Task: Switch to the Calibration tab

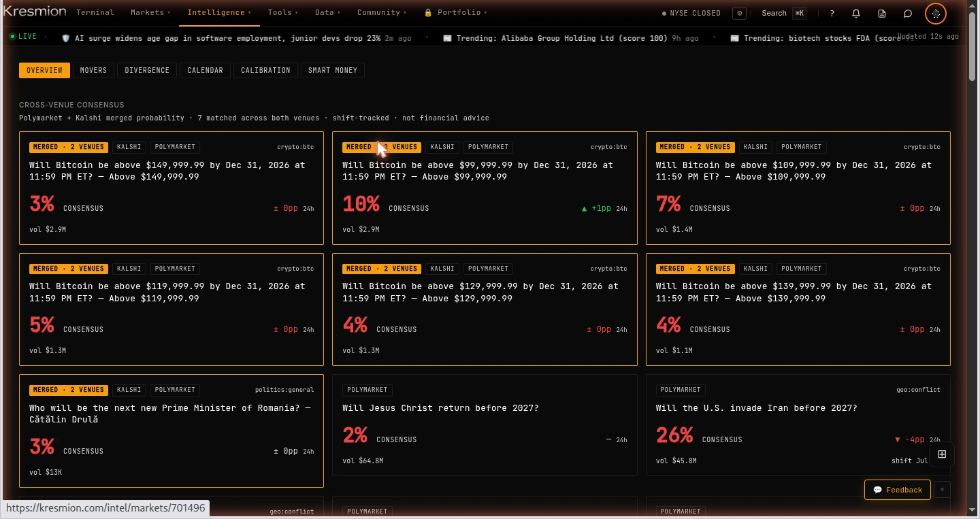Action: coord(265,70)
